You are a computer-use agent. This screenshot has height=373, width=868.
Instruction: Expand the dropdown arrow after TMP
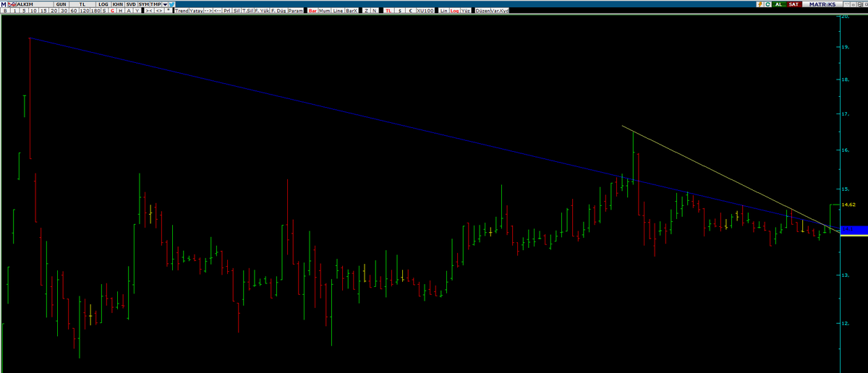[165, 4]
